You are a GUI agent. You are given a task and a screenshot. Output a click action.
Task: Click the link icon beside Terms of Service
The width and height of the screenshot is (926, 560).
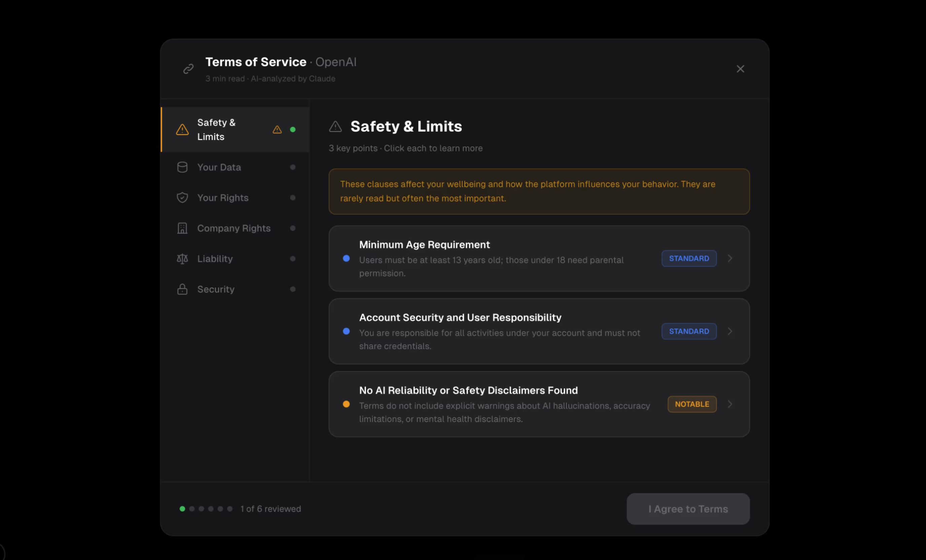188,69
